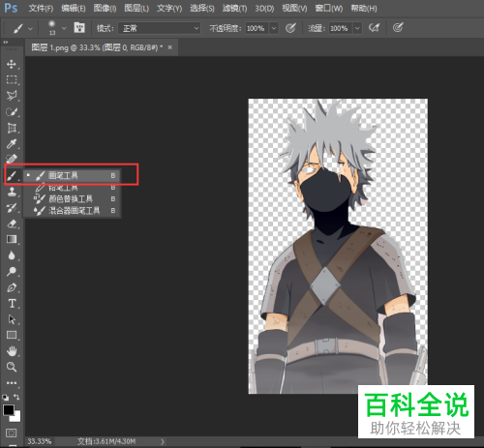Select the Zoom tool
The image size is (484, 448).
pos(12,367)
